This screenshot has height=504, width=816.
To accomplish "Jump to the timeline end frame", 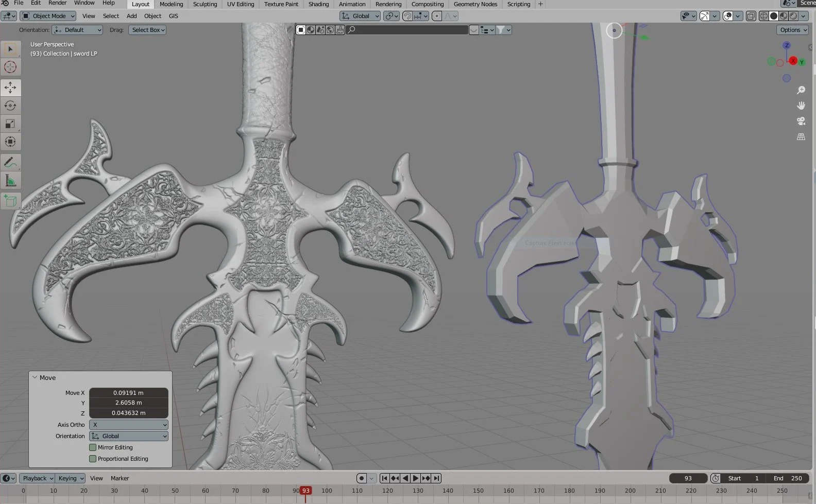I will coord(436,478).
